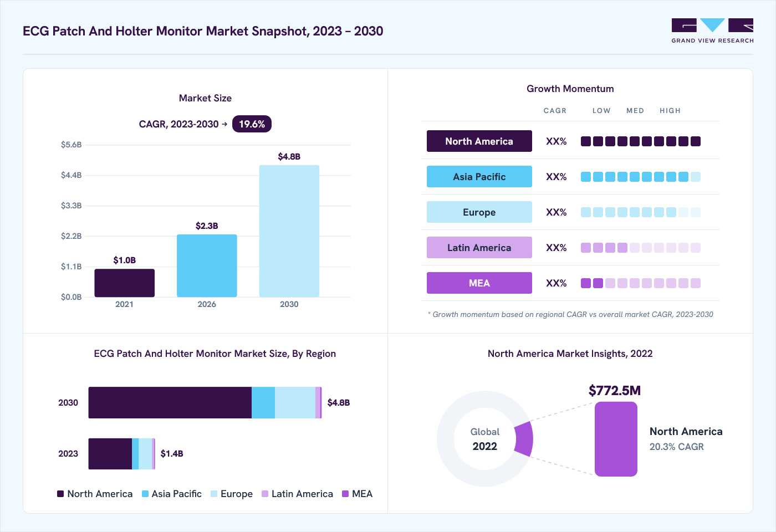
Task: Click the 19.6% CAGR badge
Action: click(x=252, y=124)
